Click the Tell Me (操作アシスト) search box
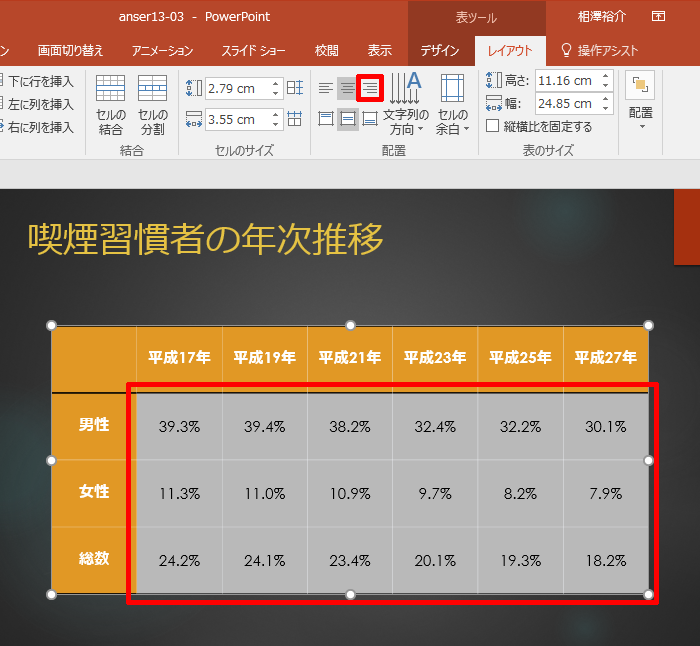Screen dimensions: 700x646 pyautogui.click(x=600, y=50)
